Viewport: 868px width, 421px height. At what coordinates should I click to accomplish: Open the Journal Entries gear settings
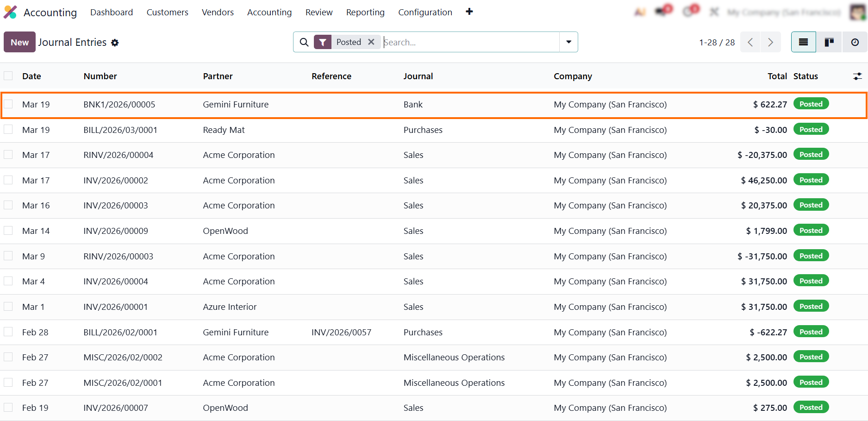115,43
